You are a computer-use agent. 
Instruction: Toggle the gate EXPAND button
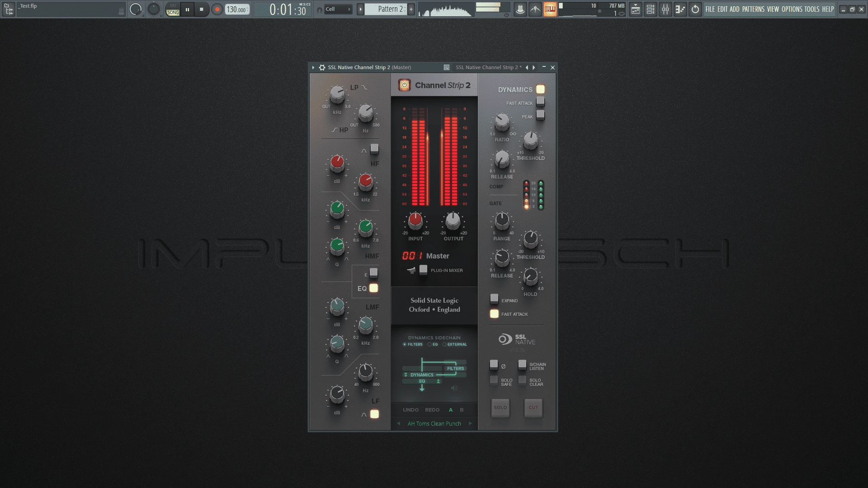coord(494,299)
